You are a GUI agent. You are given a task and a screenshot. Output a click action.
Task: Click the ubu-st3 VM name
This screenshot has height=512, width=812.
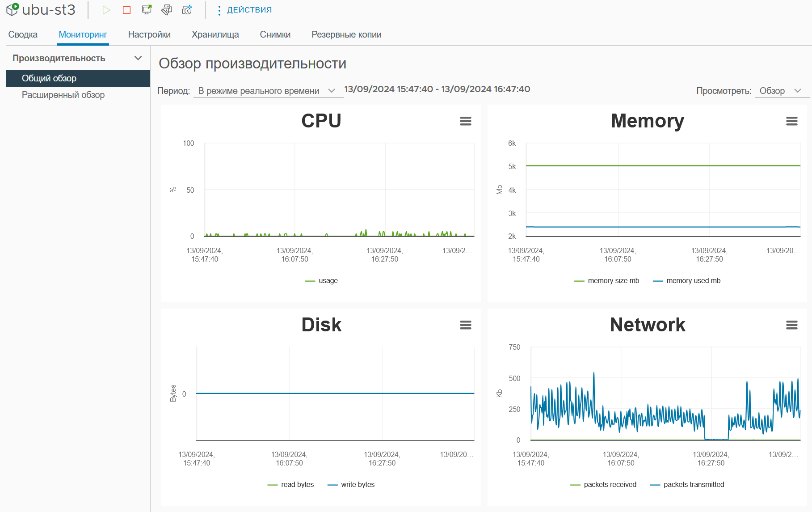click(x=49, y=9)
